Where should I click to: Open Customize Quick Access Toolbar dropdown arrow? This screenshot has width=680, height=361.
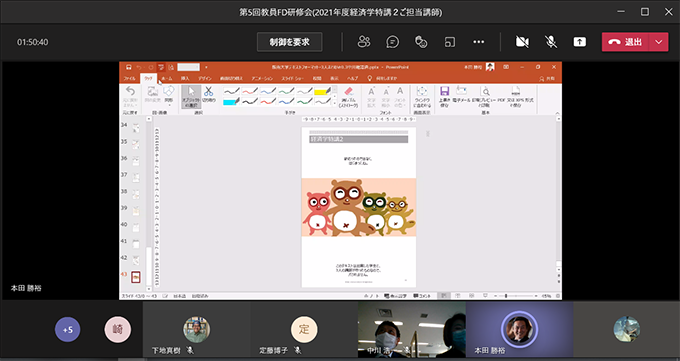206,67
